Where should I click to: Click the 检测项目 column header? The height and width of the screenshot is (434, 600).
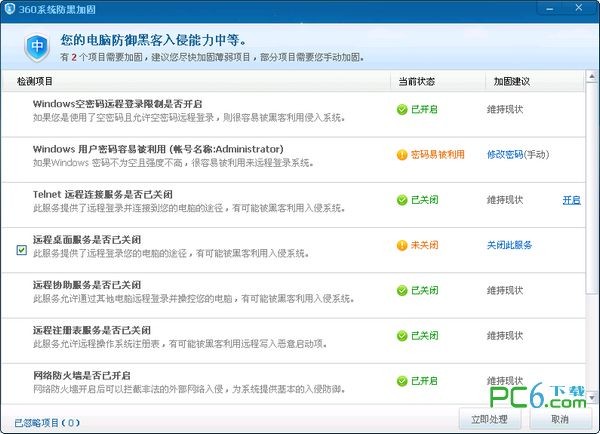pyautogui.click(x=35, y=82)
